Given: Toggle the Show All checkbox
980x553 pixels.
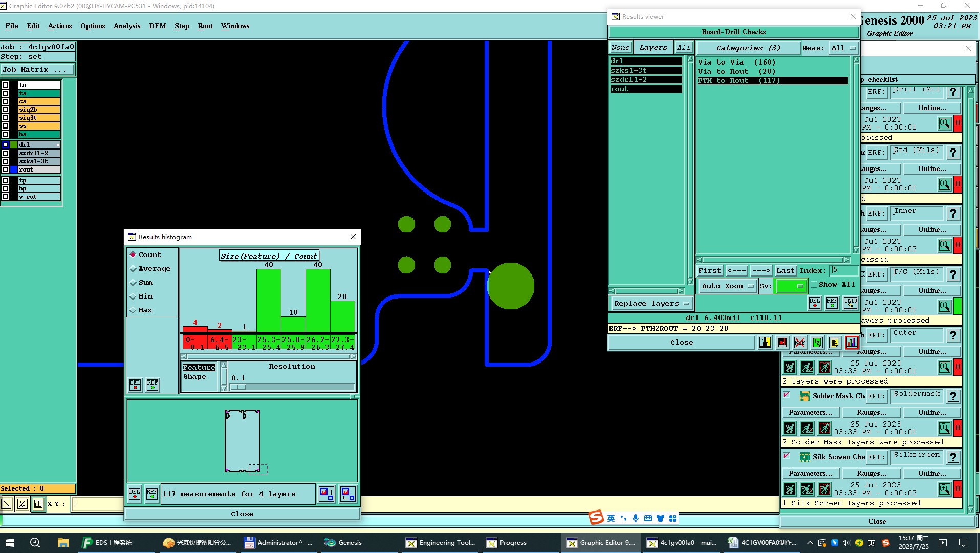Looking at the screenshot, I should [x=814, y=285].
